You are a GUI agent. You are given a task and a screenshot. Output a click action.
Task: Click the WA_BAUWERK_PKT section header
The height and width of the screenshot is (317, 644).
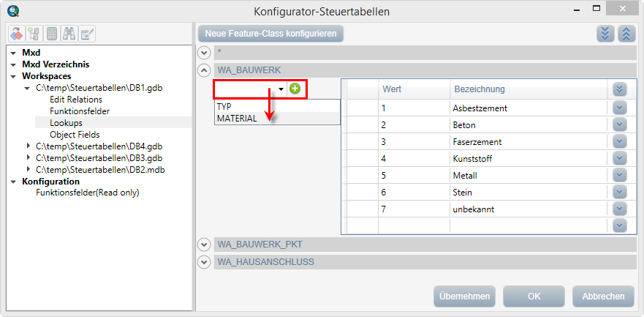coord(425,245)
